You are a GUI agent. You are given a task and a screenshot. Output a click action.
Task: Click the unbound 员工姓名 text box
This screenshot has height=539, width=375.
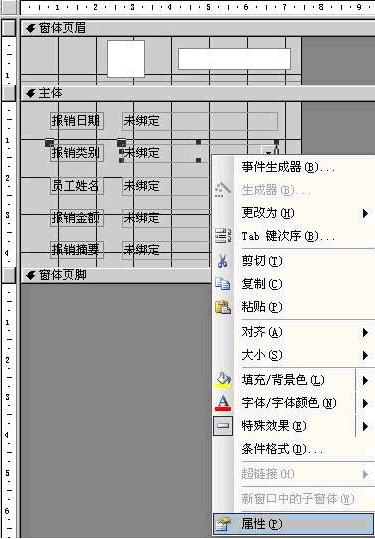(x=166, y=186)
